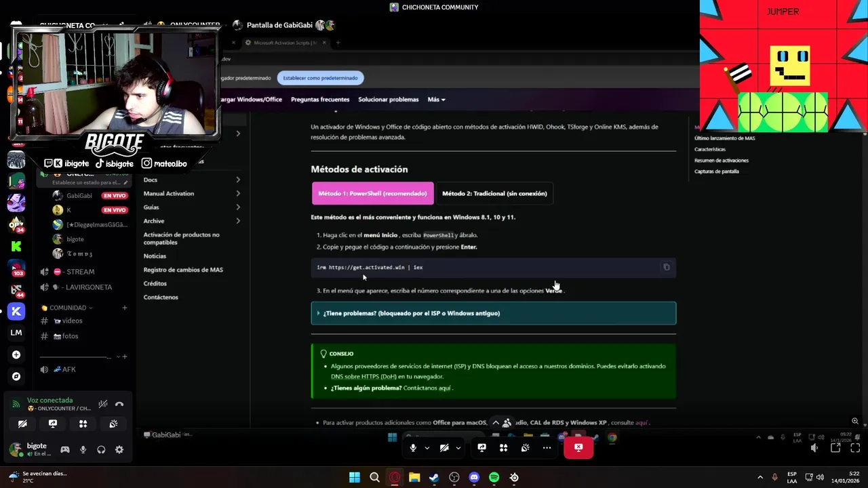Viewport: 868px width, 488px height.
Task: Open Discover servers compass icon
Action: pyautogui.click(x=16, y=376)
